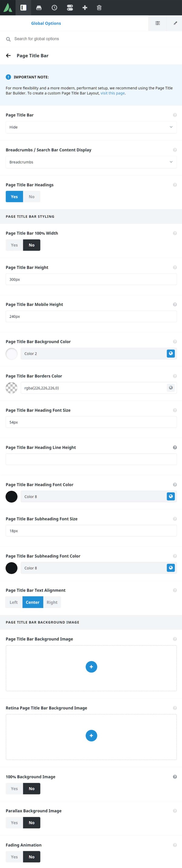182x868 pixels.
Task: Enable Fading Animation
Action: point(14,856)
